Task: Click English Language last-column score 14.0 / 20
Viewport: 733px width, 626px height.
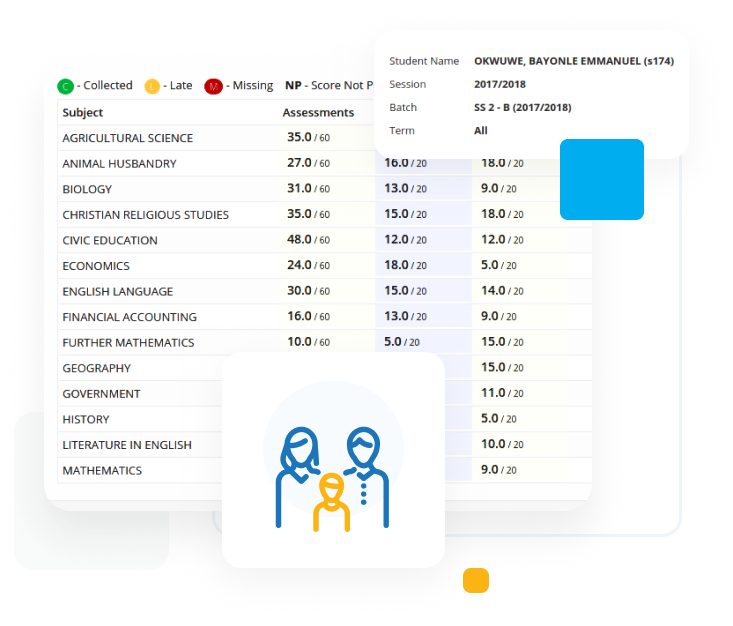Action: point(502,291)
